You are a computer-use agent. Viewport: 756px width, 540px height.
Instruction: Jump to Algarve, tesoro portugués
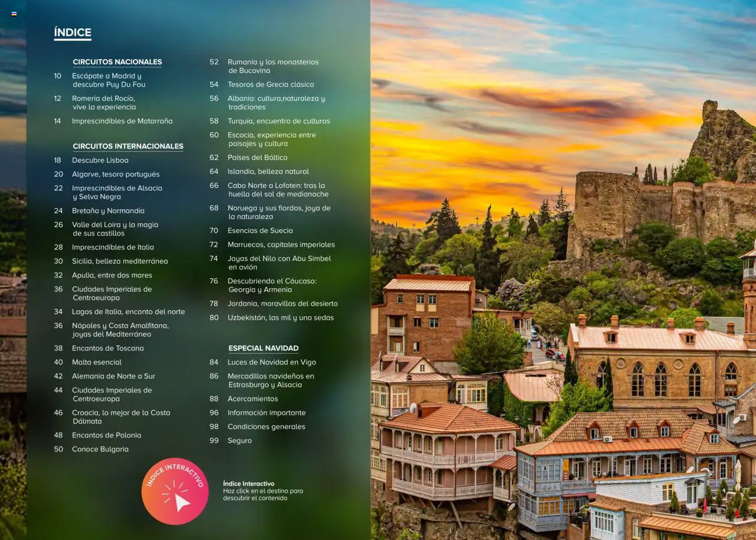click(116, 174)
